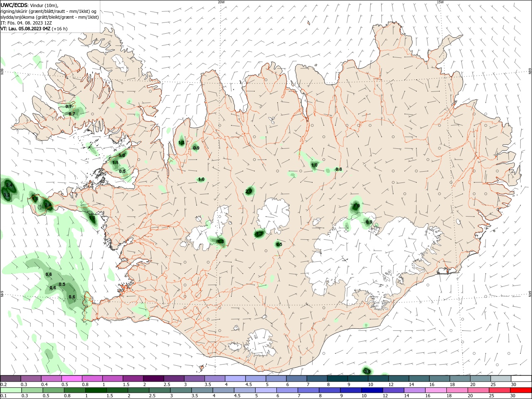Screen dimensions: 532x399
Task: Click the "IT: Fös. 04. 08. 2023 12Z" line
Action: point(27,23)
